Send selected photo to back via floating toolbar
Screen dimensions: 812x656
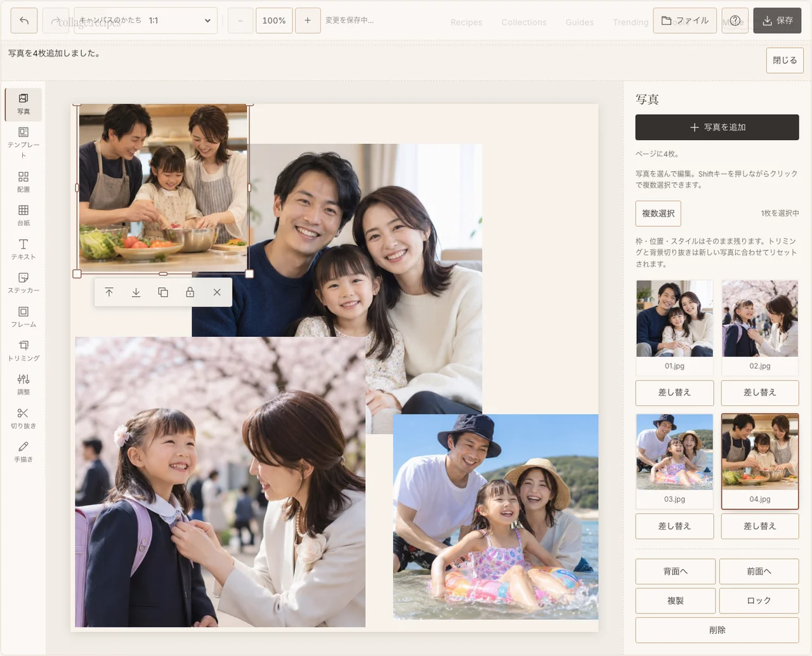tap(136, 292)
